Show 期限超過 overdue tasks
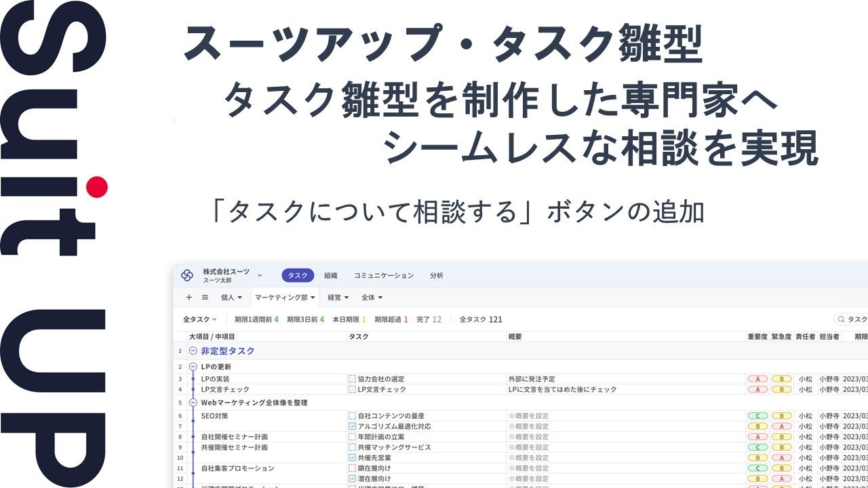 [x=391, y=319]
